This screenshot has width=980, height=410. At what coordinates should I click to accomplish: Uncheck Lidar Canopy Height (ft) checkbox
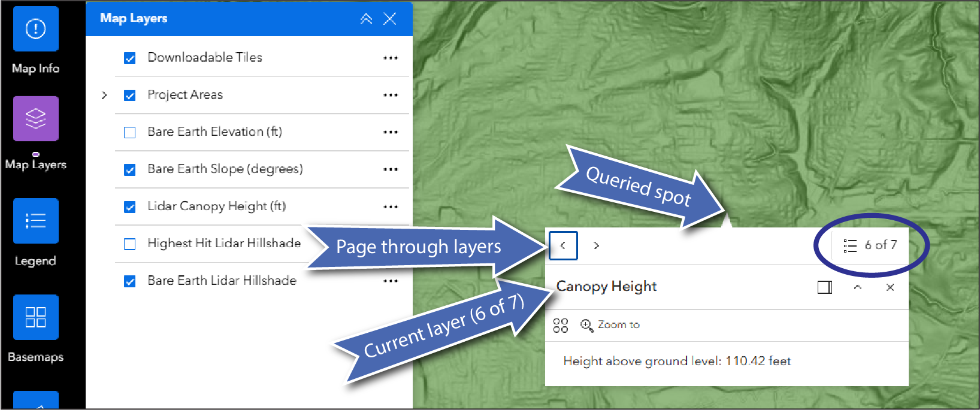(129, 206)
